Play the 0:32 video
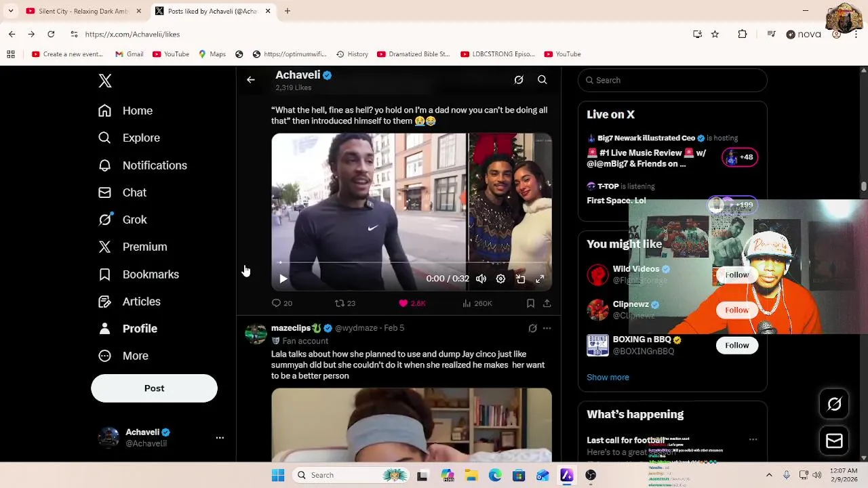Screen dimensions: 868x488 tap(283, 279)
